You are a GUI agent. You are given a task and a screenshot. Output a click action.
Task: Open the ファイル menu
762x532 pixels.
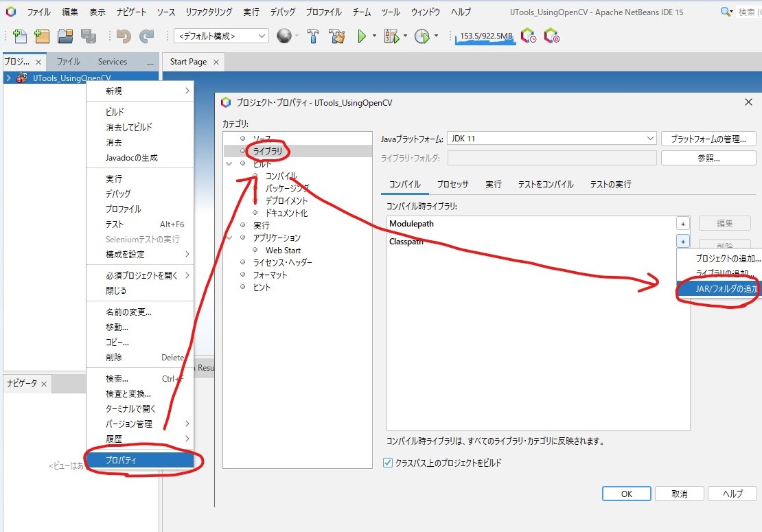[x=39, y=12]
